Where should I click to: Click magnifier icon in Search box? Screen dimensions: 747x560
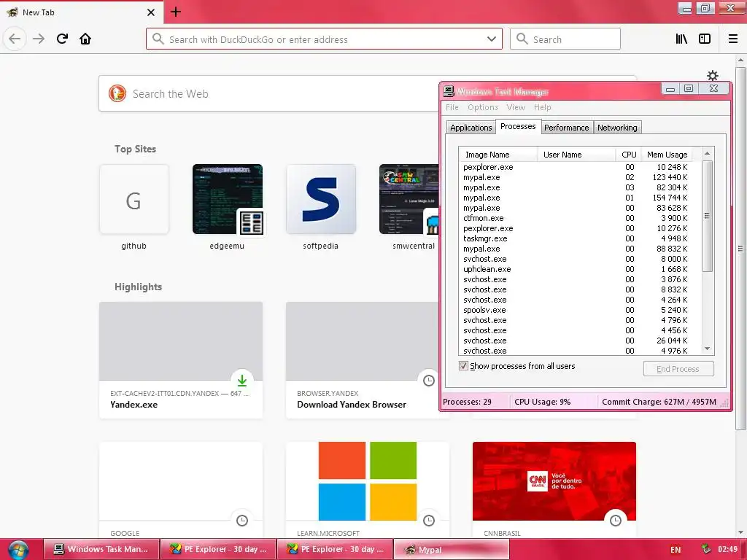[x=522, y=39]
